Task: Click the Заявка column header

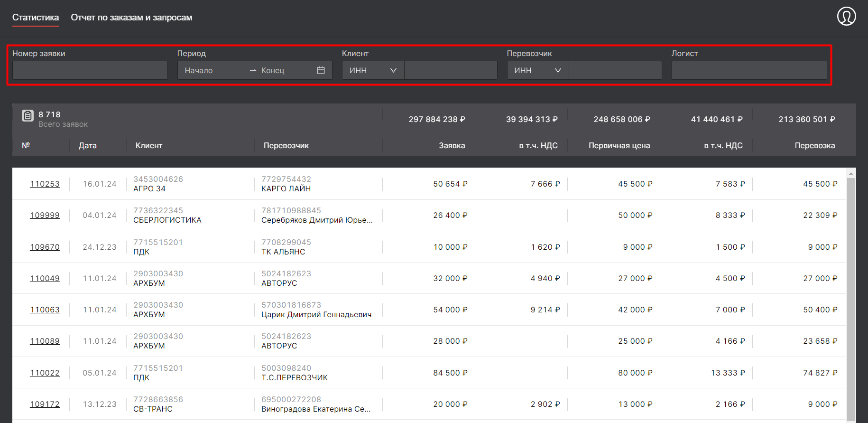Action: (452, 145)
